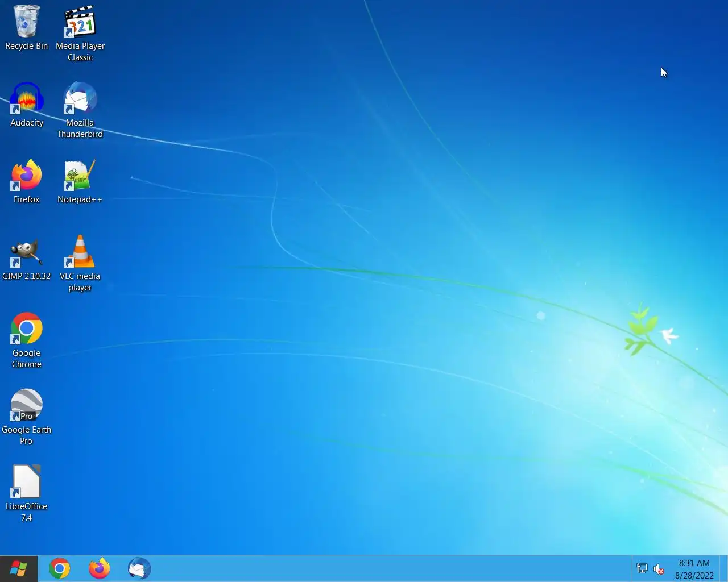This screenshot has width=728, height=582.
Task: Open the muted volume tray icon
Action: (659, 569)
